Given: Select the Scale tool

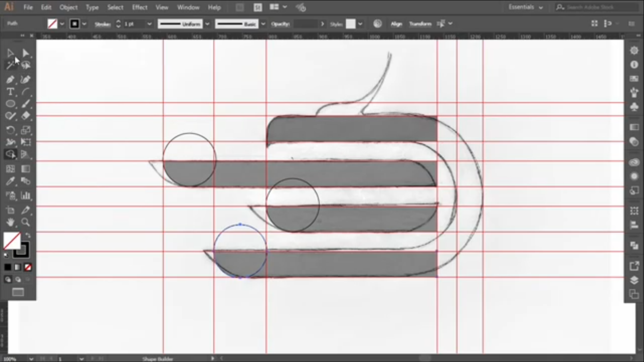Looking at the screenshot, I should pos(25,130).
